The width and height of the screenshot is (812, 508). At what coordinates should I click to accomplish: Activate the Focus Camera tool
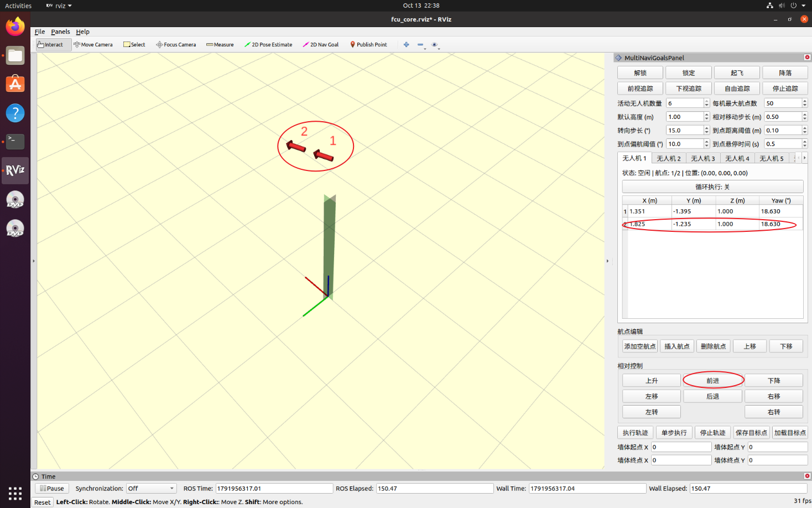click(x=176, y=45)
